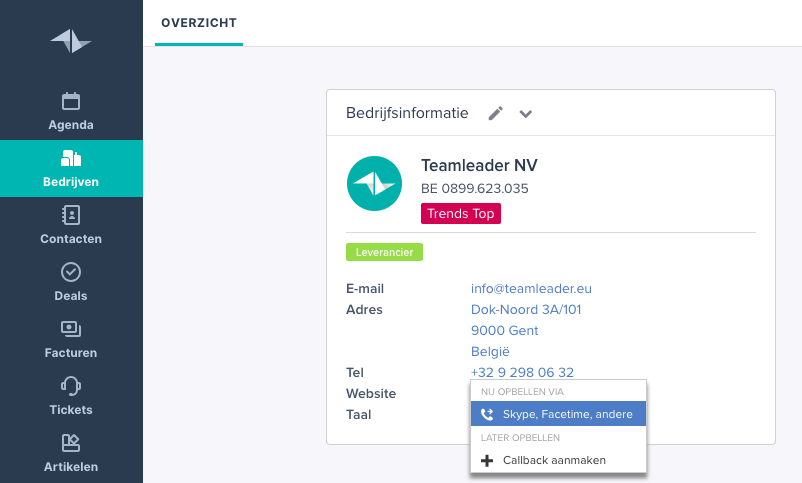Switch to the Overzicht tab
The height and width of the screenshot is (483, 802).
click(199, 23)
